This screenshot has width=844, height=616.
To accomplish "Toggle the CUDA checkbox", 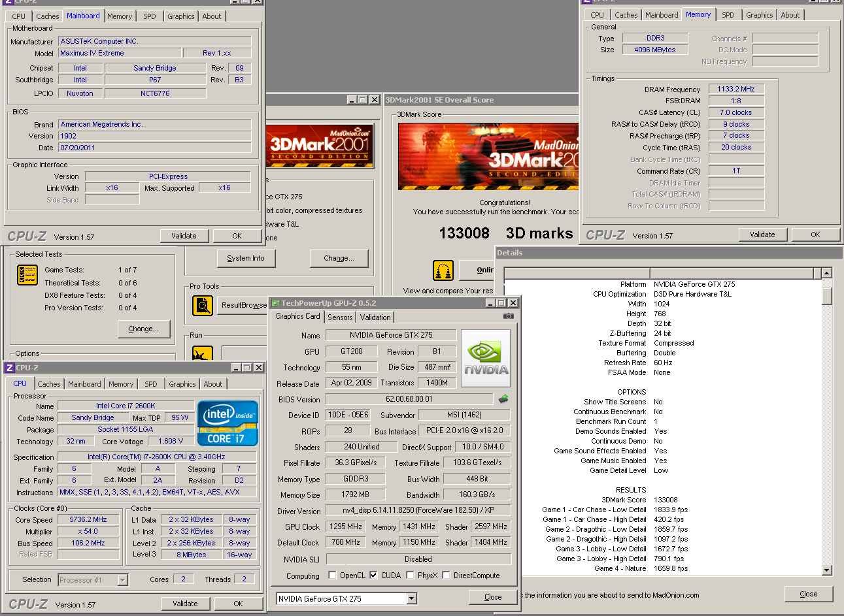I will [373, 575].
